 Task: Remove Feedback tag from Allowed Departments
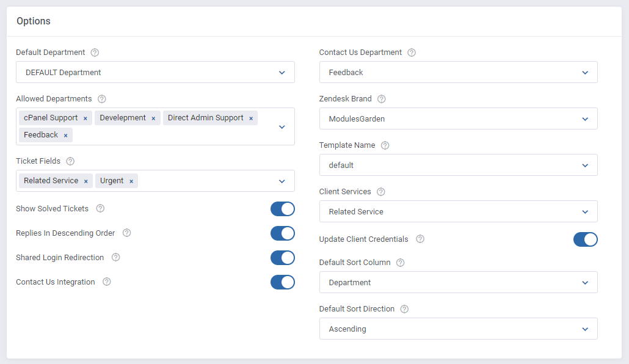click(x=66, y=136)
